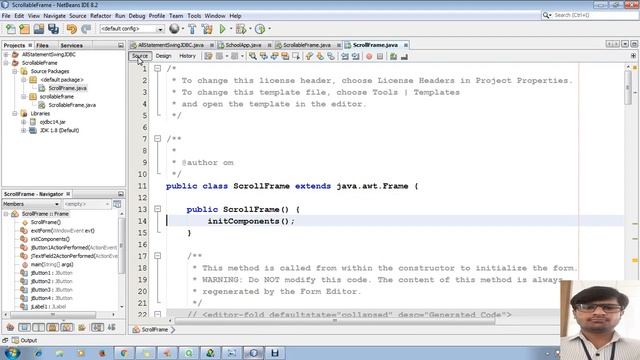Click Find Previous Occurrence icon
This screenshot has width=640, height=360.
[264, 56]
